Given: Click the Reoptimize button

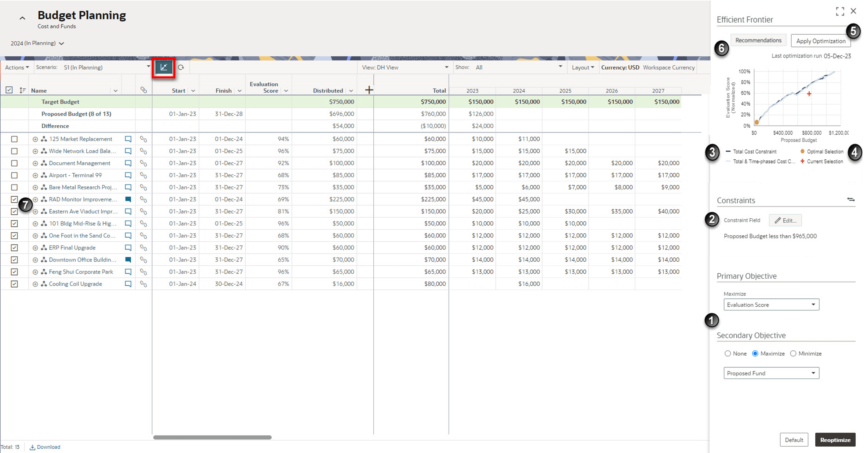Looking at the screenshot, I should pos(835,440).
